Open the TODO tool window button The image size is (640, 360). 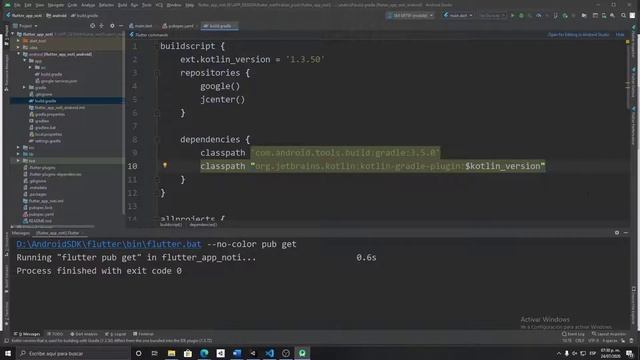point(55,334)
